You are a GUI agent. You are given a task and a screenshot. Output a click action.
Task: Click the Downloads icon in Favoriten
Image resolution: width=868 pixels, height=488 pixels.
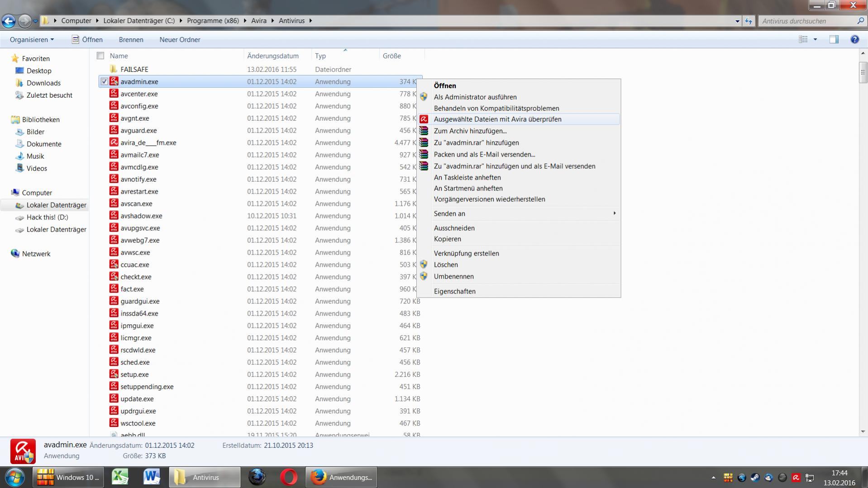19,83
